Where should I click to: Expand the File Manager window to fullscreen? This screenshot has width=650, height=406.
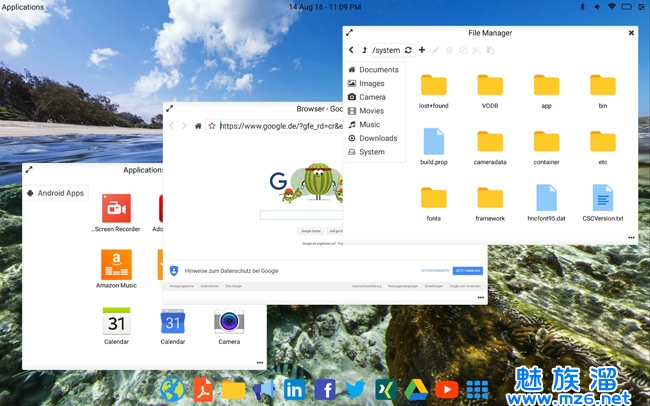[x=349, y=33]
